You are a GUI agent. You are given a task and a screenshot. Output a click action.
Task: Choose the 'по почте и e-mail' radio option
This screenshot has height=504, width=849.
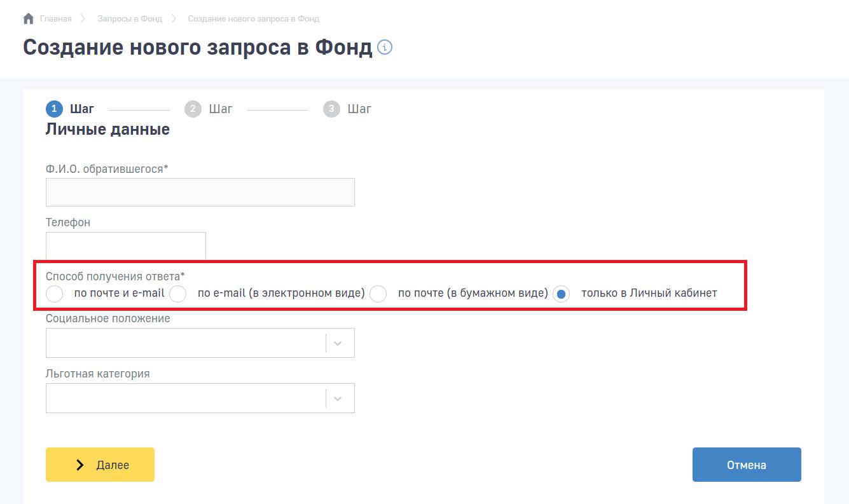click(x=55, y=294)
